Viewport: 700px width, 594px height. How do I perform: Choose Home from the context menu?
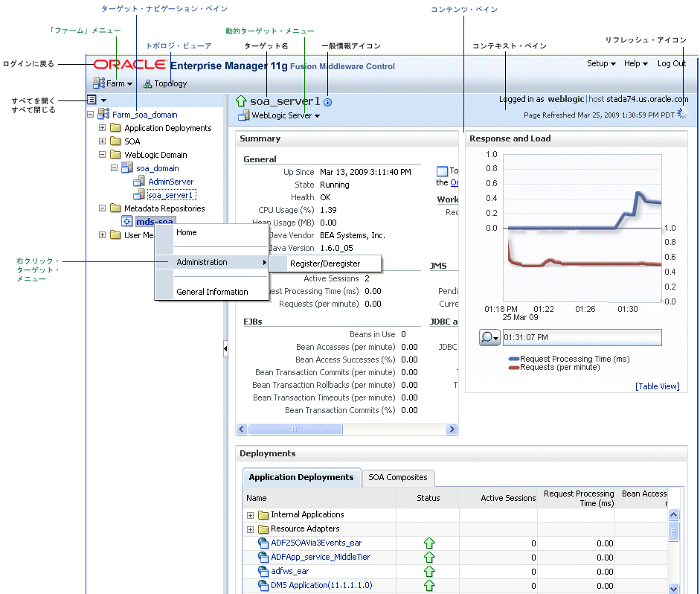pyautogui.click(x=186, y=232)
